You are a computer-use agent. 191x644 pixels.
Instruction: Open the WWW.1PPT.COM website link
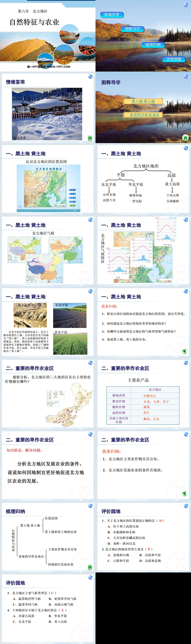pos(48,67)
